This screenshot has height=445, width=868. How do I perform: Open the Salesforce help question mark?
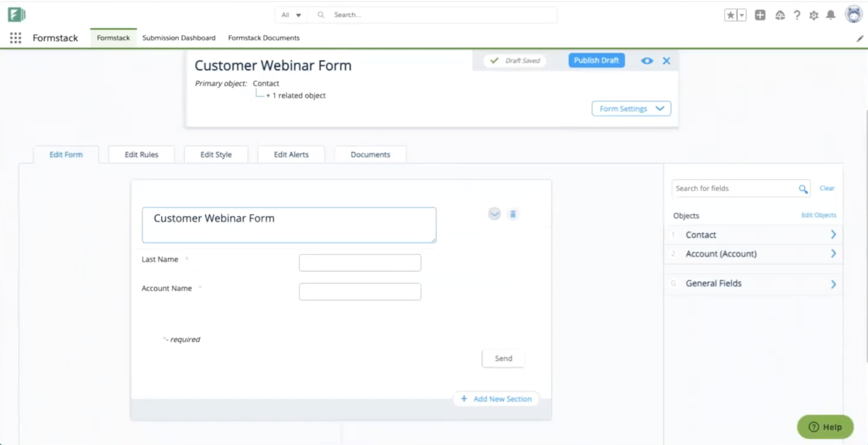click(x=797, y=15)
